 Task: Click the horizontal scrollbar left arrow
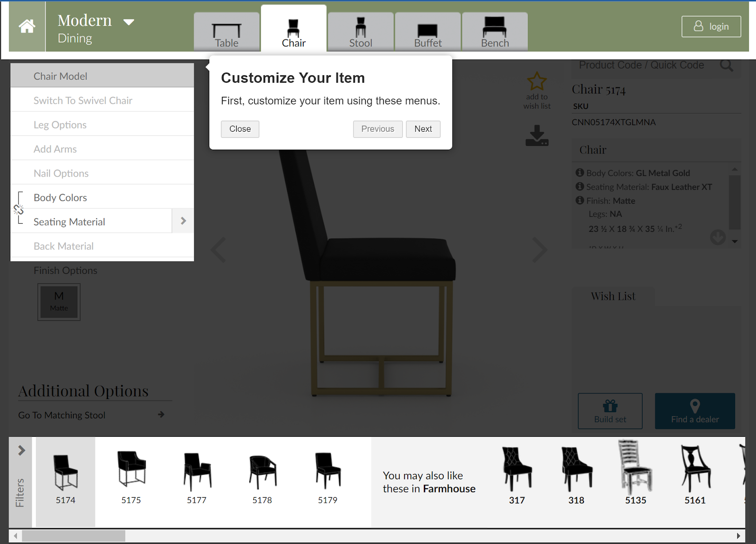click(x=16, y=536)
